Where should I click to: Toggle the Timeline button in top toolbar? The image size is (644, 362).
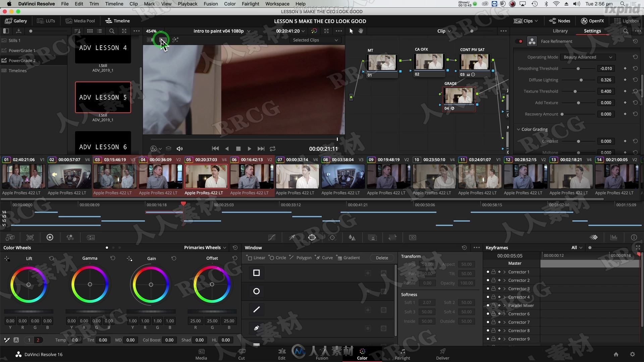(118, 21)
